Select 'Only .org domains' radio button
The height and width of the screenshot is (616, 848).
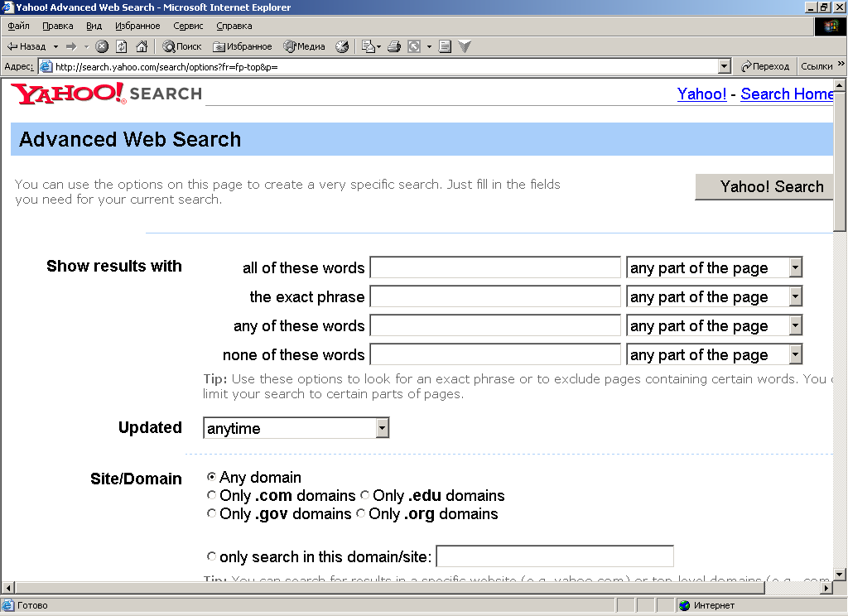coord(361,513)
